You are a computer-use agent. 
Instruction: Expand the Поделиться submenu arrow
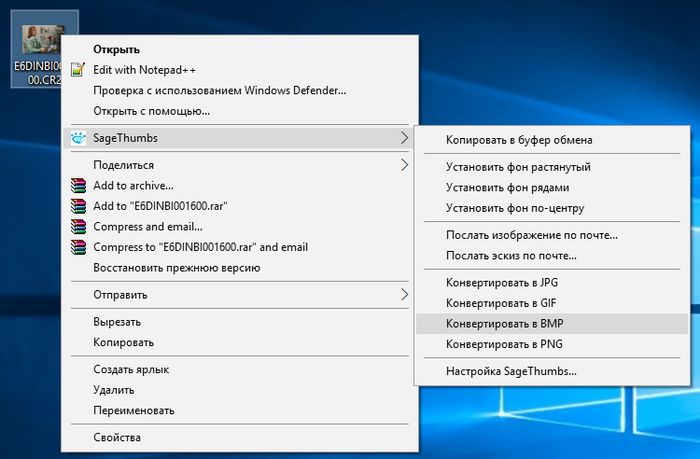tap(404, 165)
